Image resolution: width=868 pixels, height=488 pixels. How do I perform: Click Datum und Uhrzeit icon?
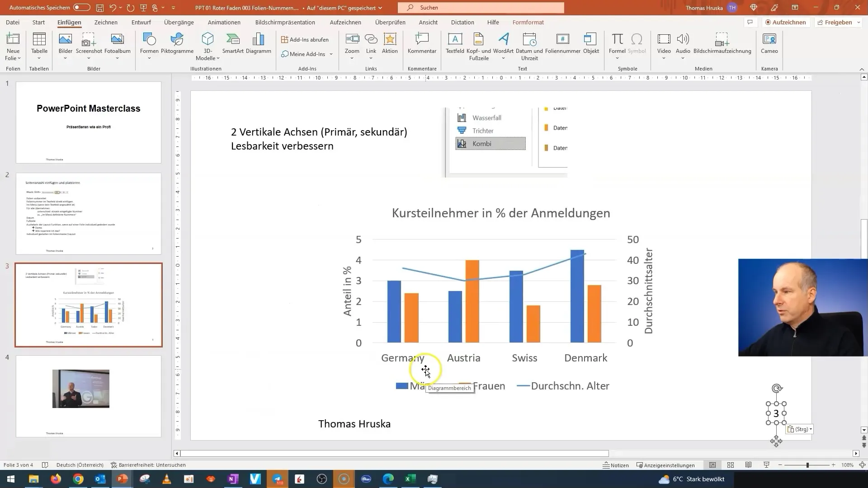pos(529,40)
